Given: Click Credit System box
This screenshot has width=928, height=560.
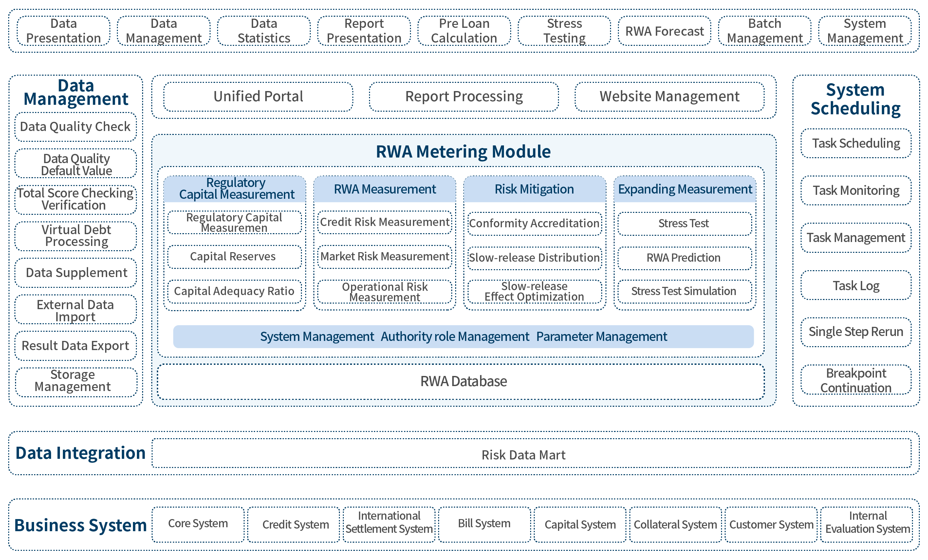Looking at the screenshot, I should pos(294,525).
